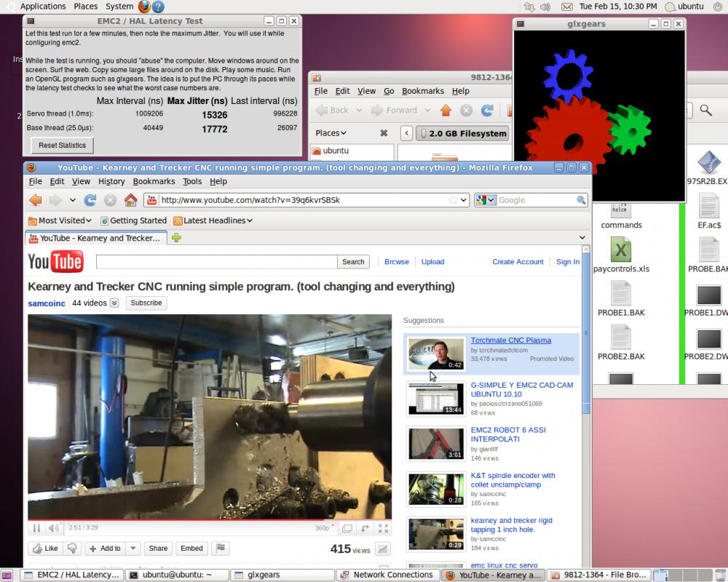The width and height of the screenshot is (728, 582).
Task: Seek within the video progress bar
Action: pyautogui.click(x=210, y=519)
